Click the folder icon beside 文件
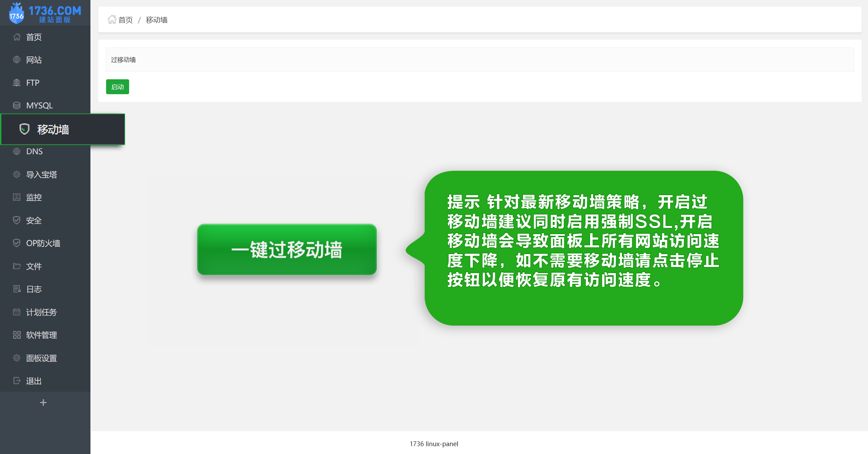 click(17, 266)
